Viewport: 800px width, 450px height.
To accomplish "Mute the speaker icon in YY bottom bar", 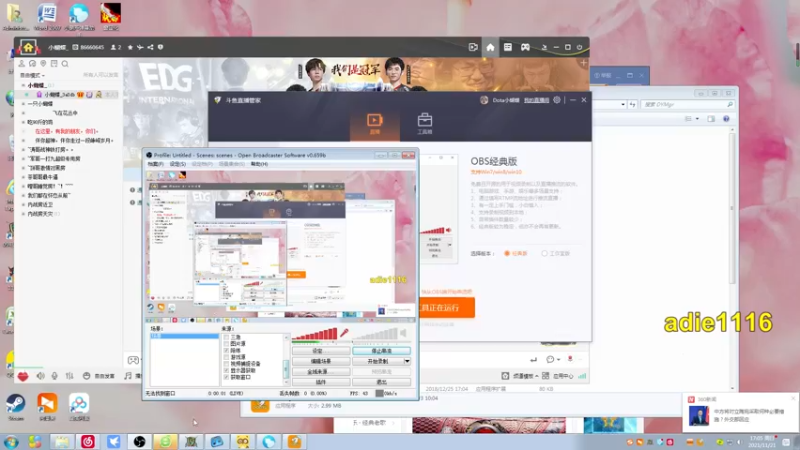I will (x=40, y=376).
